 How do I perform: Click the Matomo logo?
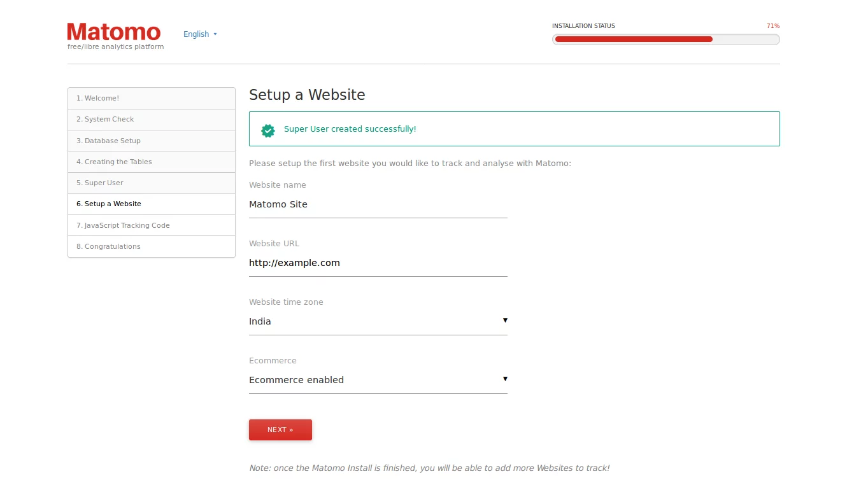coord(114,32)
